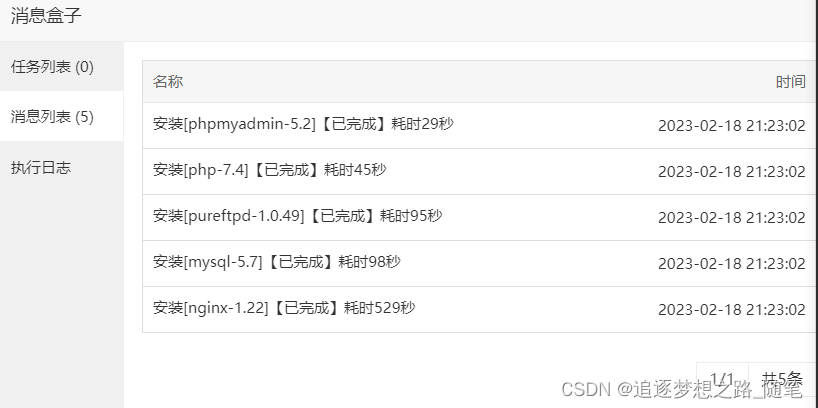Screen dimensions: 818x408
Task: Select the pureftpd-1.0.49 install message
Action: point(297,216)
